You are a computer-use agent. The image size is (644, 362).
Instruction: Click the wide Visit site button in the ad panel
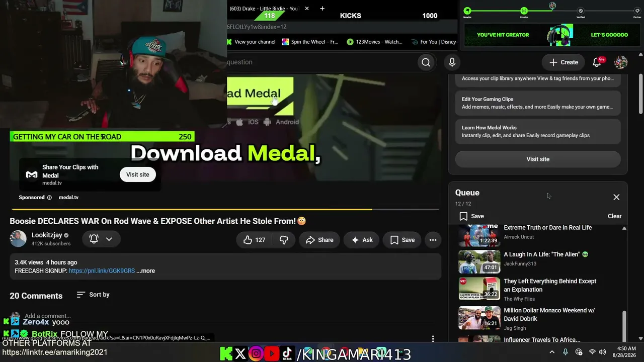538,159
